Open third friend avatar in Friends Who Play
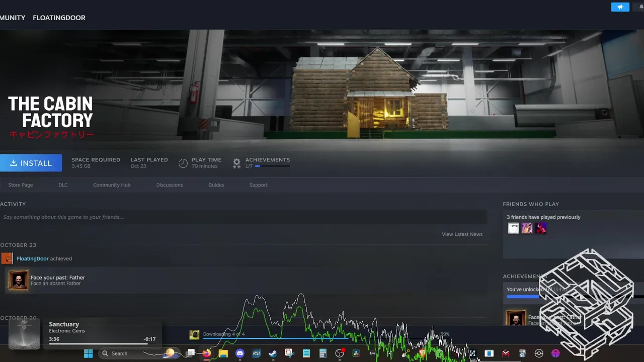 pos(540,228)
